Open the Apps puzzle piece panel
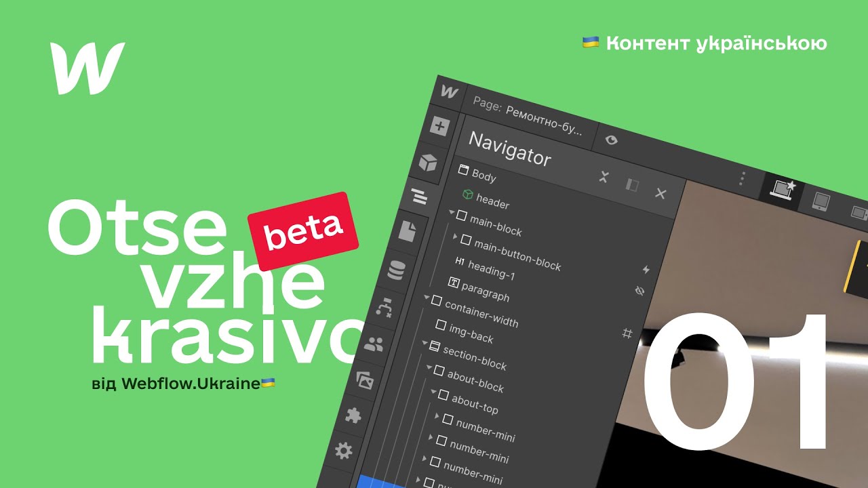 pyautogui.click(x=353, y=415)
